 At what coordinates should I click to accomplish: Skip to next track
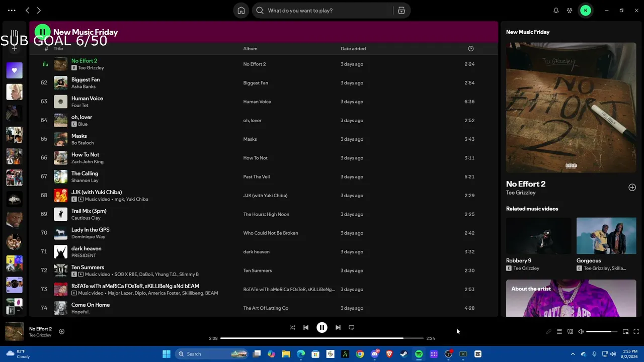point(338,327)
